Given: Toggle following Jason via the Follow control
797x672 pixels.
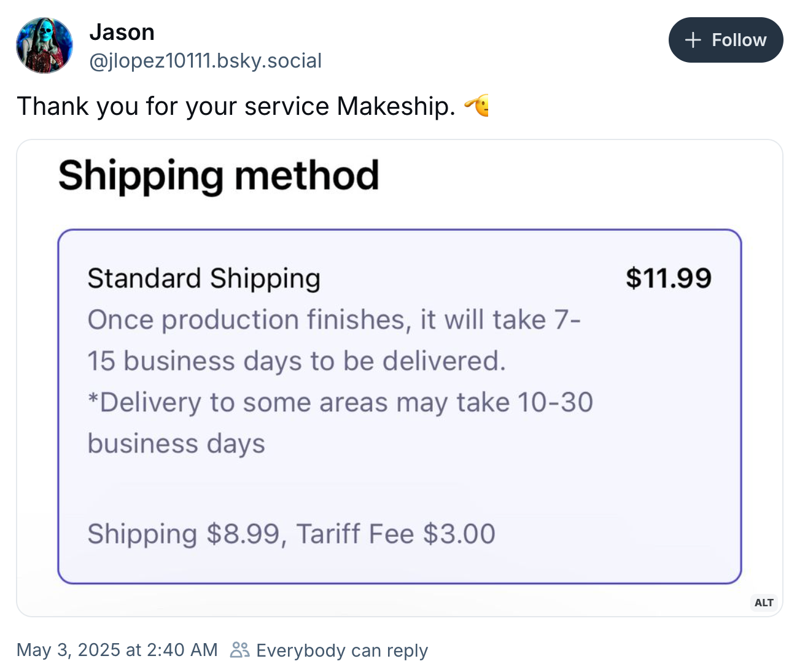Looking at the screenshot, I should click(x=726, y=40).
